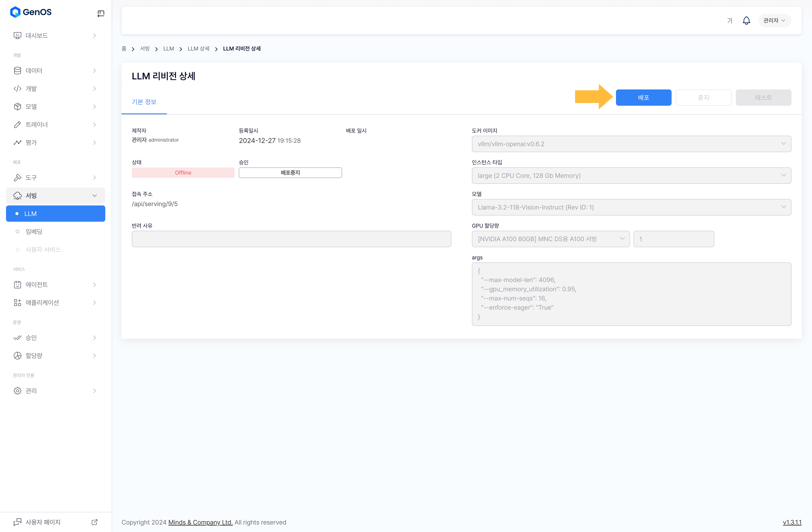Collapse sidebar using top toggle icon
Viewport: 812px width, 532px height.
(101, 14)
